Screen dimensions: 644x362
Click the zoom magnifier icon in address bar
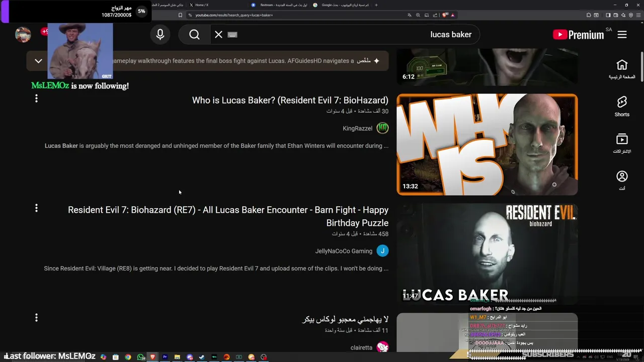click(x=418, y=15)
